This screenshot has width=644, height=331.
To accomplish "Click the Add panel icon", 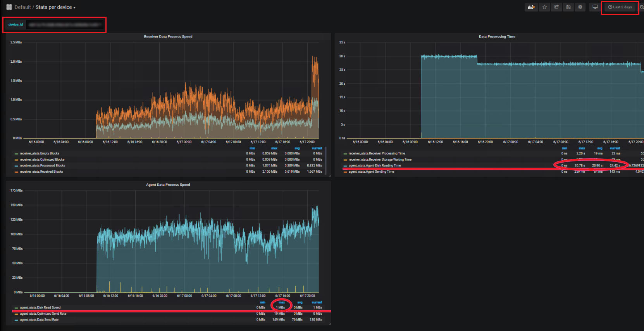I will pyautogui.click(x=531, y=7).
